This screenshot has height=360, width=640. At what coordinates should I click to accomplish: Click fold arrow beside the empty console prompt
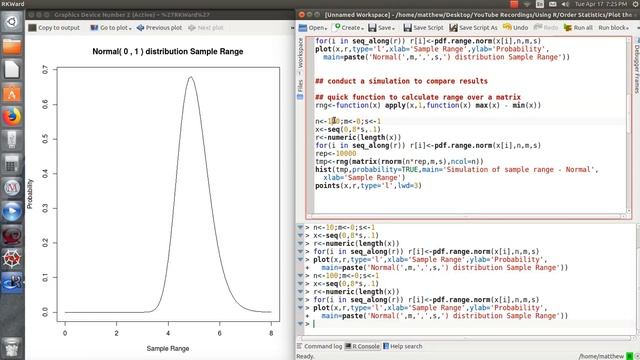click(x=300, y=324)
